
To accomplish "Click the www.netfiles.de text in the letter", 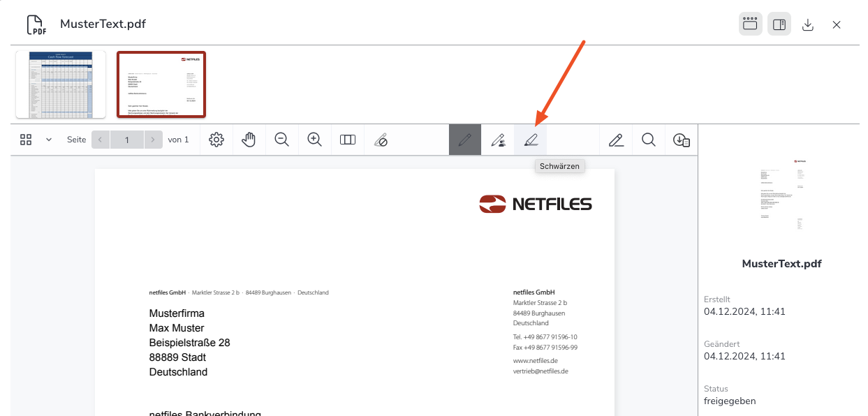I will click(536, 361).
